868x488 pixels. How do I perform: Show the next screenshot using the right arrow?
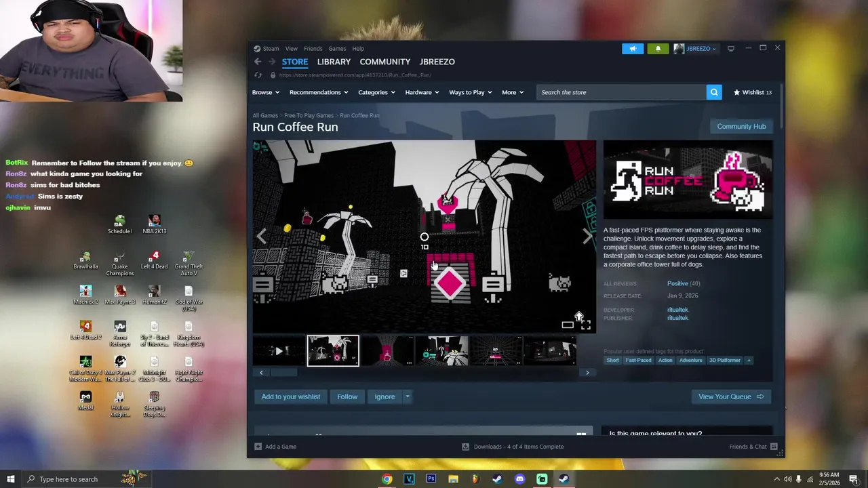[x=587, y=236]
